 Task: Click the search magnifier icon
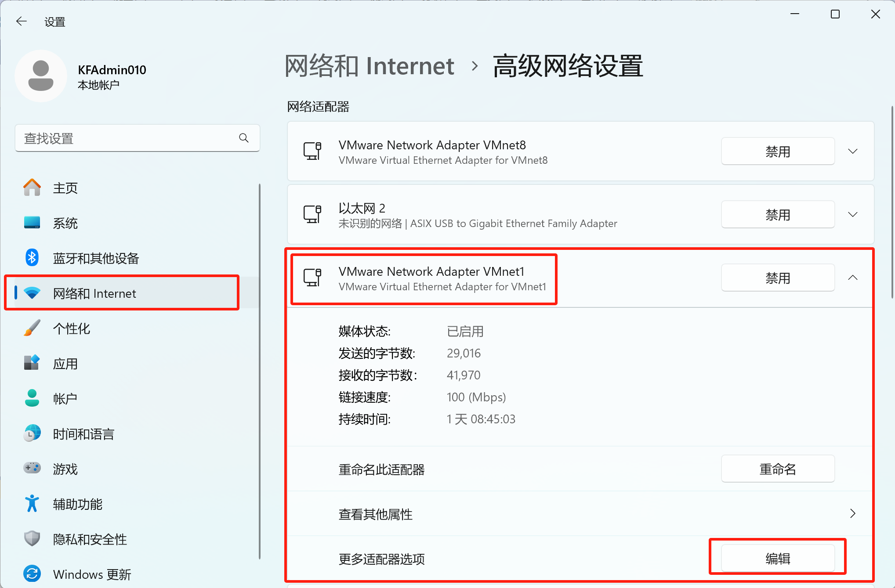coord(244,138)
